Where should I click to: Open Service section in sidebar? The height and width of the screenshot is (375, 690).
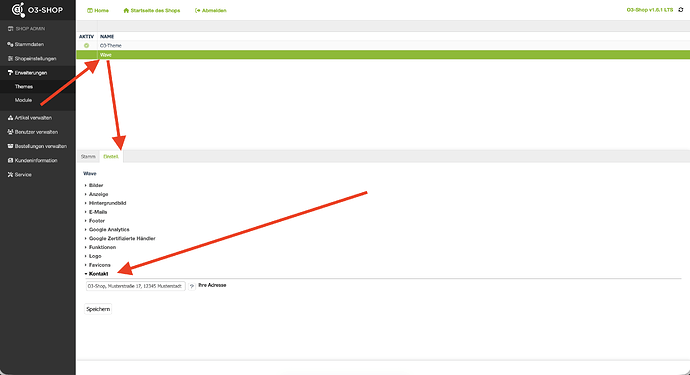(19, 175)
